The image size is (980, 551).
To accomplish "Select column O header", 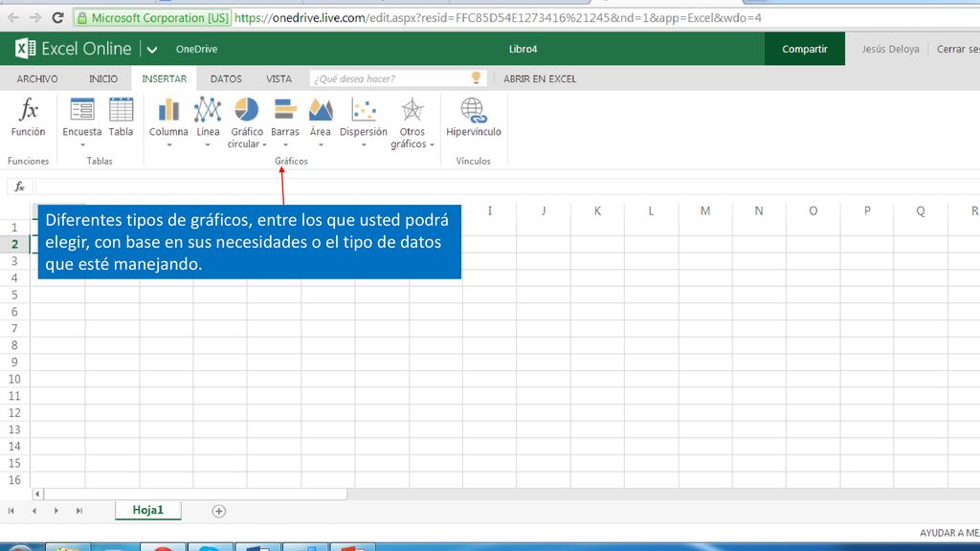I will pos(813,211).
